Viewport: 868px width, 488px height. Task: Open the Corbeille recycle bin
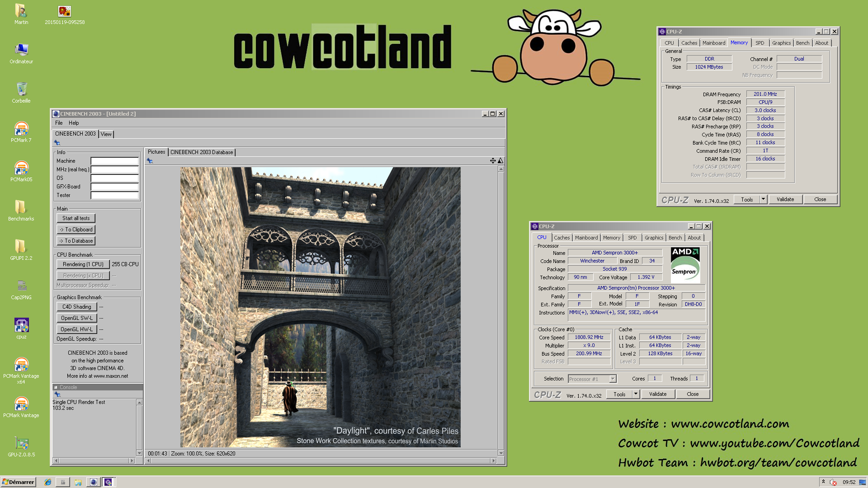tap(21, 93)
